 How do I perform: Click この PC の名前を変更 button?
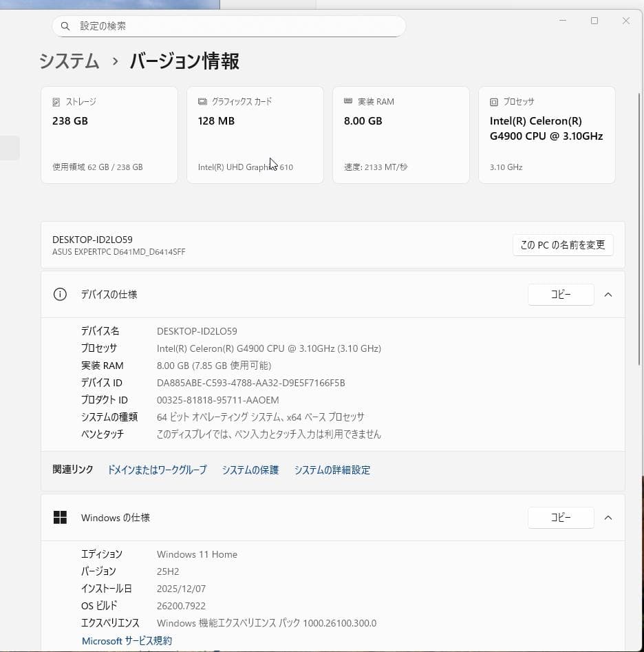(x=563, y=245)
